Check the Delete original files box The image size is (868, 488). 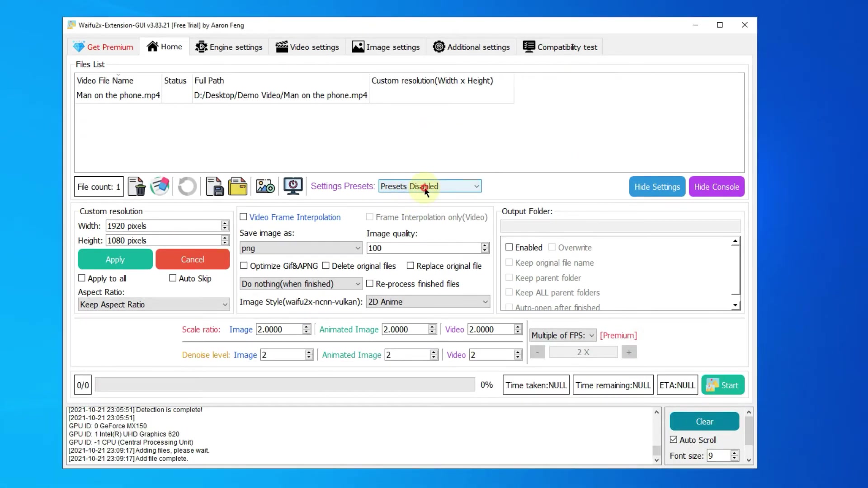326,266
